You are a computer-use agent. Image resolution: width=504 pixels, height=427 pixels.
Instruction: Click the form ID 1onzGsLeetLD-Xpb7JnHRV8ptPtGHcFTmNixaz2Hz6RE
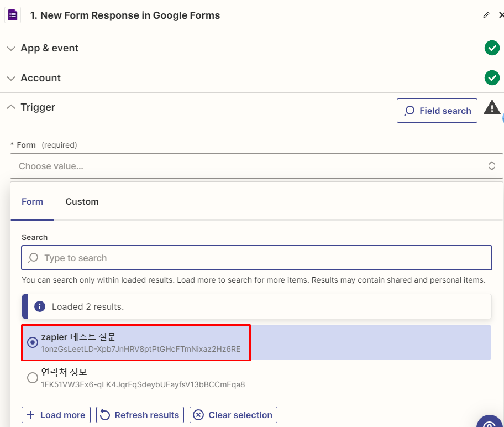[x=141, y=349]
